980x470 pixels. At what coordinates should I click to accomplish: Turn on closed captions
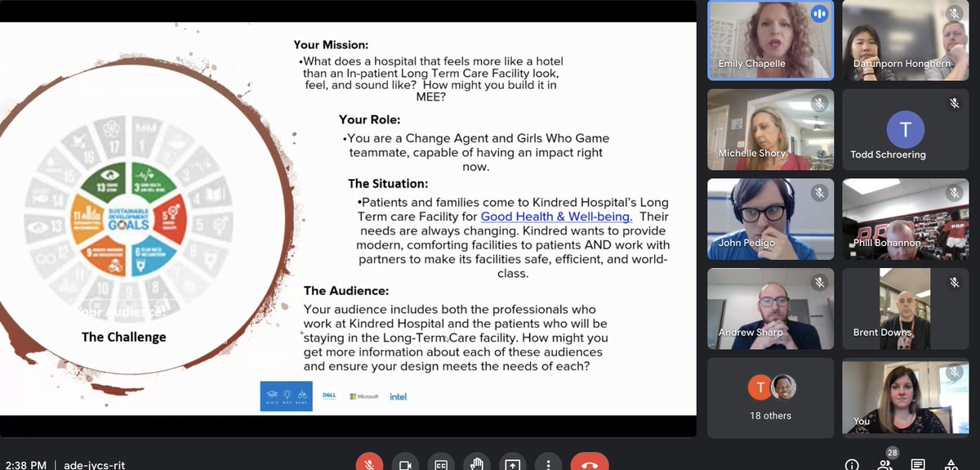441,464
